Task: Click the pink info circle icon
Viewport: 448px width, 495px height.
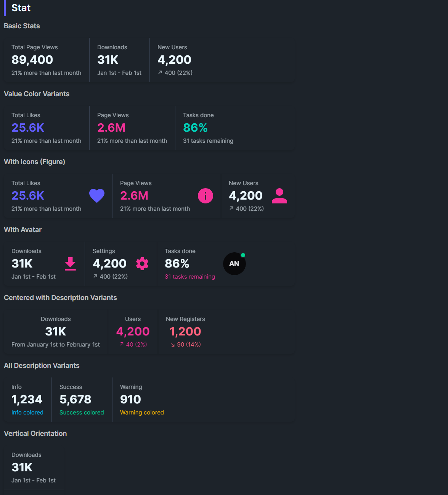Action: pos(206,196)
